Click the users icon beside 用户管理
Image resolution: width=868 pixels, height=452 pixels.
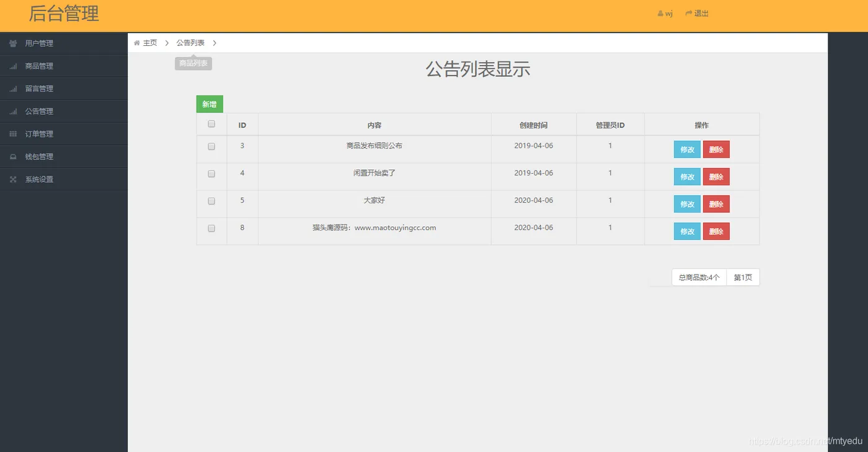(13, 43)
